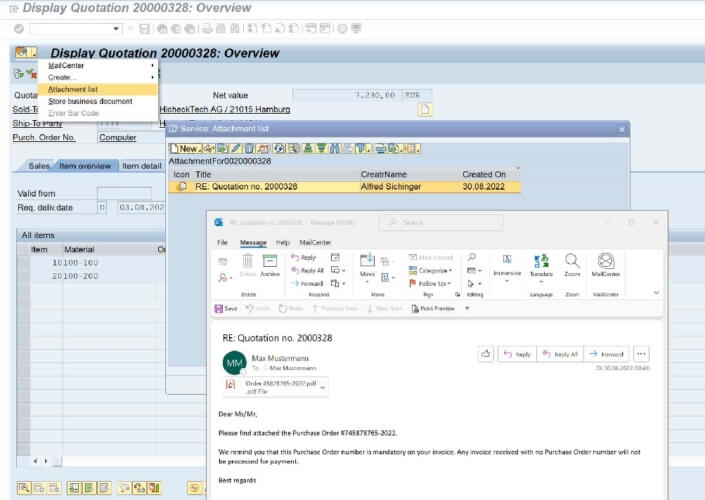The image size is (705, 500).
Task: Click Forward in the Outlook ribbon
Action: tap(307, 283)
